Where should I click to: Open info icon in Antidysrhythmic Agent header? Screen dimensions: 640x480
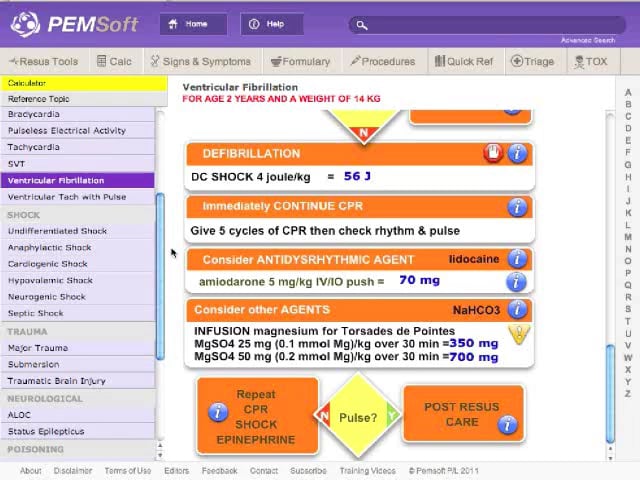(517, 259)
